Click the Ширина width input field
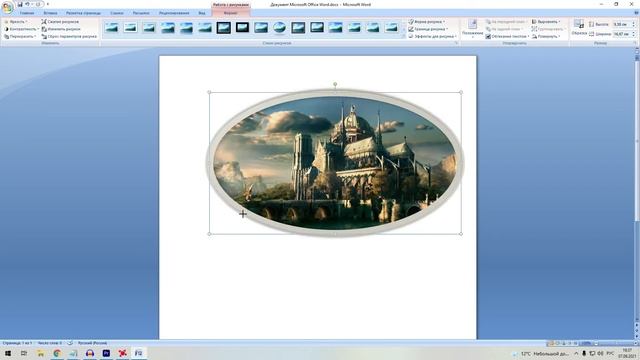Image resolution: width=640 pixels, height=360 pixels. pyautogui.click(x=622, y=34)
